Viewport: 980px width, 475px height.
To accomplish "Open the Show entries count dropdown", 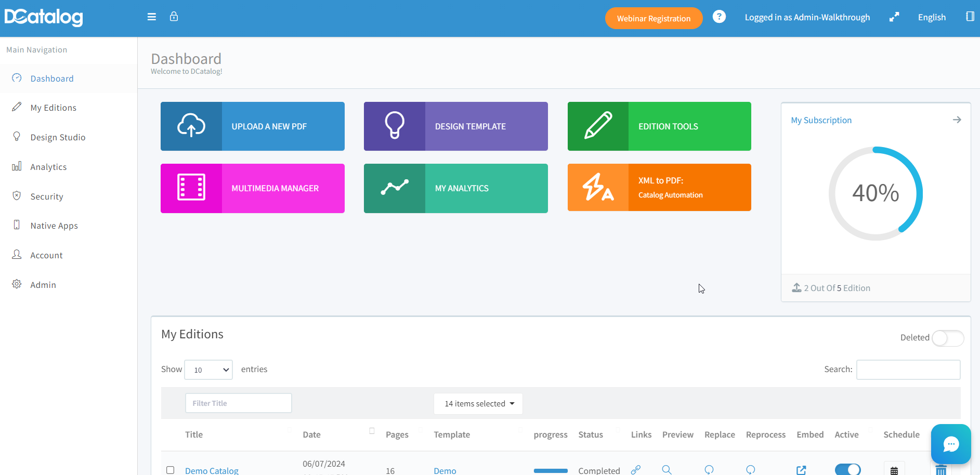I will pos(208,370).
